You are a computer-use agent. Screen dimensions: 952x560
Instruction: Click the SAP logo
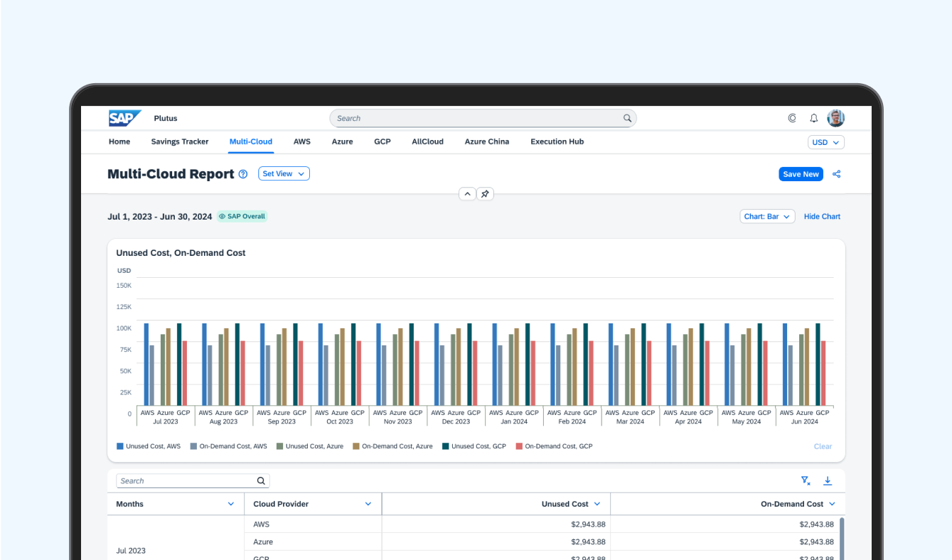point(124,118)
